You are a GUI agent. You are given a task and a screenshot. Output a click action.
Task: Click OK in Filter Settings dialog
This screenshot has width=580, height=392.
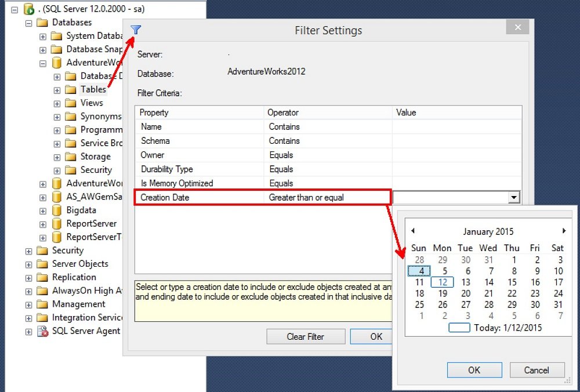pos(371,336)
